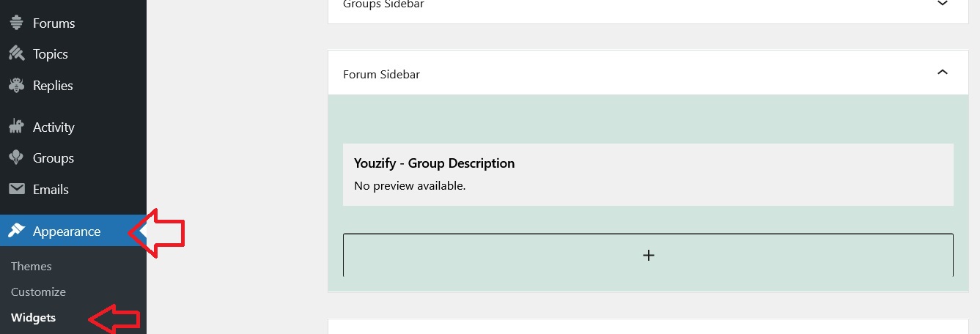
Task: Select the Youzify Group Description widget block
Action: pyautogui.click(x=648, y=174)
